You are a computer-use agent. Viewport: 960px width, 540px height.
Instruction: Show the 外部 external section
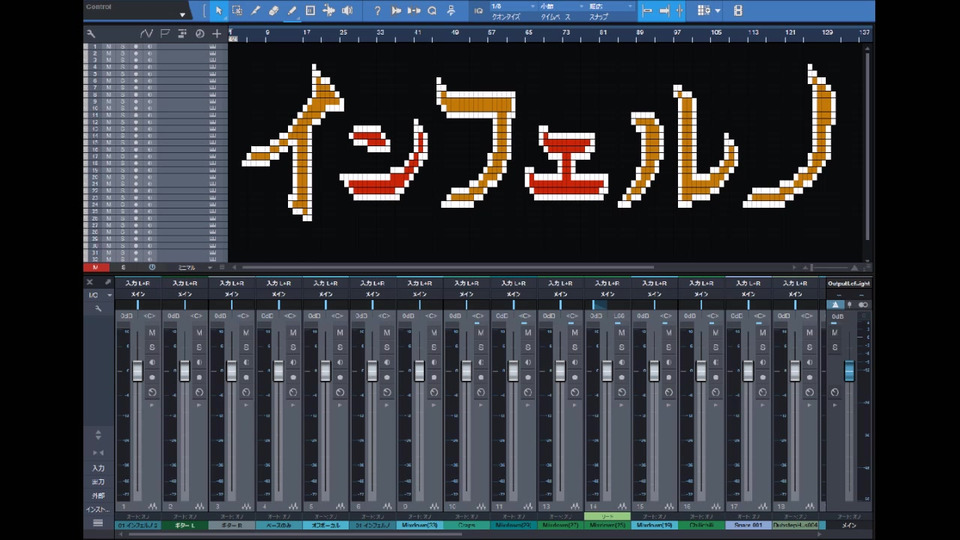98,495
